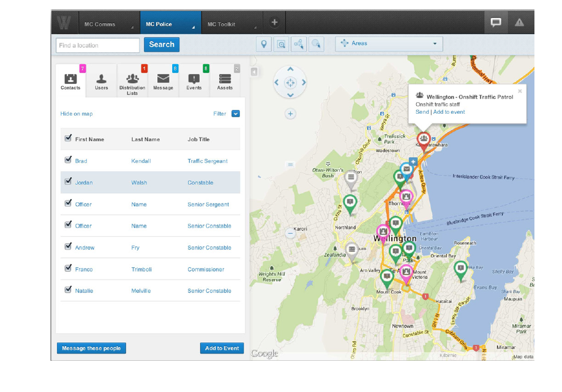Click the green event marker at Mount Cook
The image size is (562, 392).
coord(387,276)
